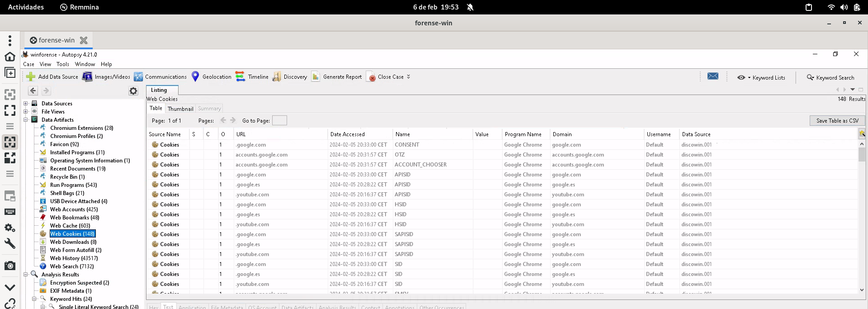The height and width of the screenshot is (309, 868).
Task: Click the Close Case icon
Action: (371, 77)
